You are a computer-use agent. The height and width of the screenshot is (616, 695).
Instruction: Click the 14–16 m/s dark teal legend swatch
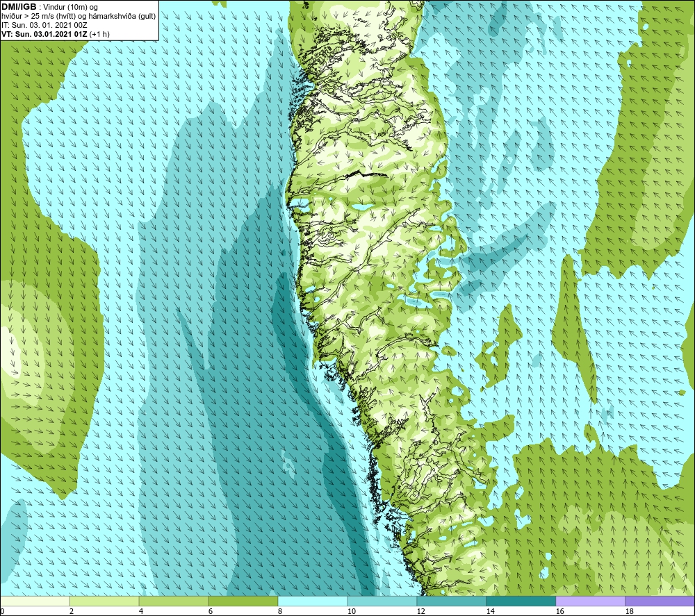(521, 601)
